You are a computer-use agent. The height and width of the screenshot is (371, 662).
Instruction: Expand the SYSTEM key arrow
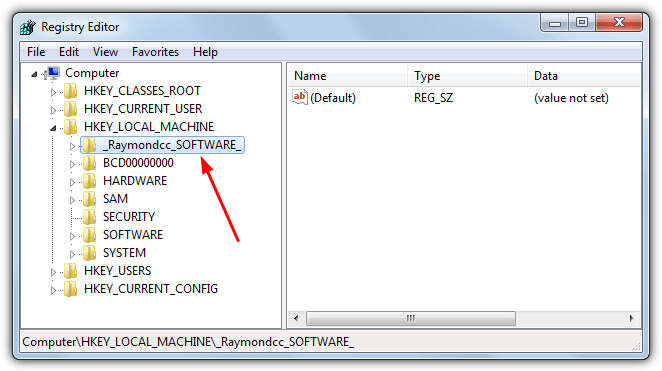pos(72,254)
